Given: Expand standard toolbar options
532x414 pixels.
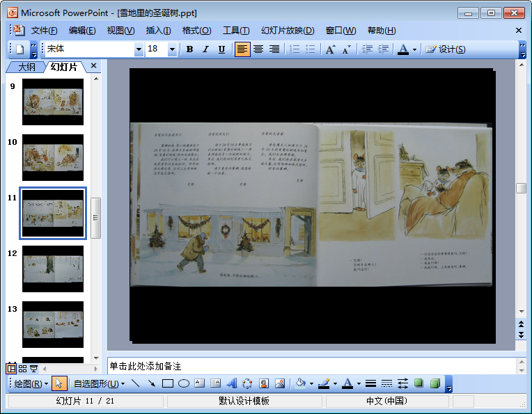Looking at the screenshot, I should pos(33,49).
